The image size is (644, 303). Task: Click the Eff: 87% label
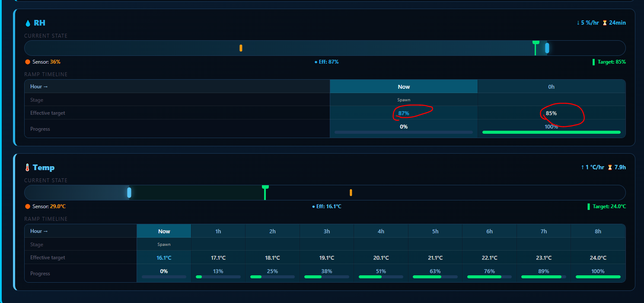coord(327,62)
